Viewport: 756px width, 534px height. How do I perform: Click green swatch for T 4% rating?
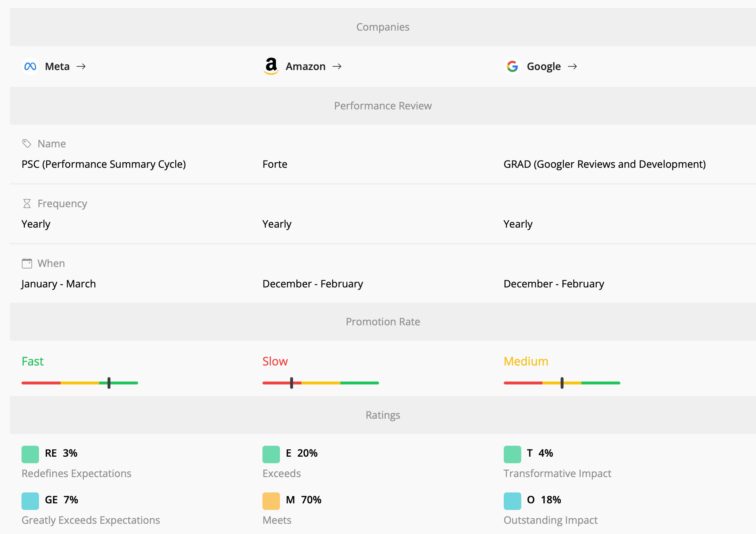click(513, 454)
